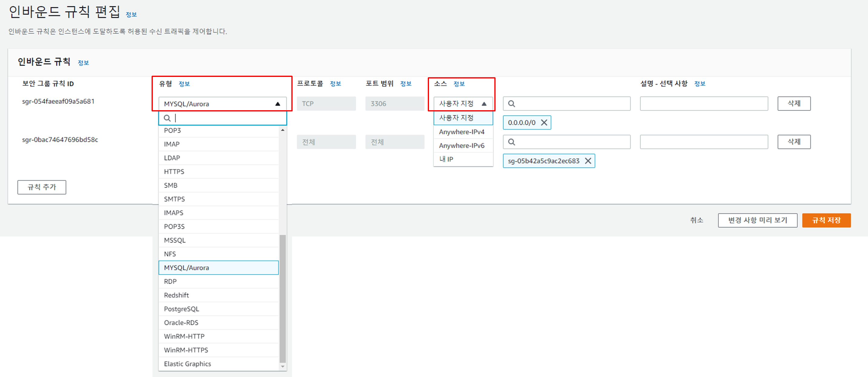This screenshot has width=868, height=377.
Task: Pick HTTPS in the type list
Action: 174,172
